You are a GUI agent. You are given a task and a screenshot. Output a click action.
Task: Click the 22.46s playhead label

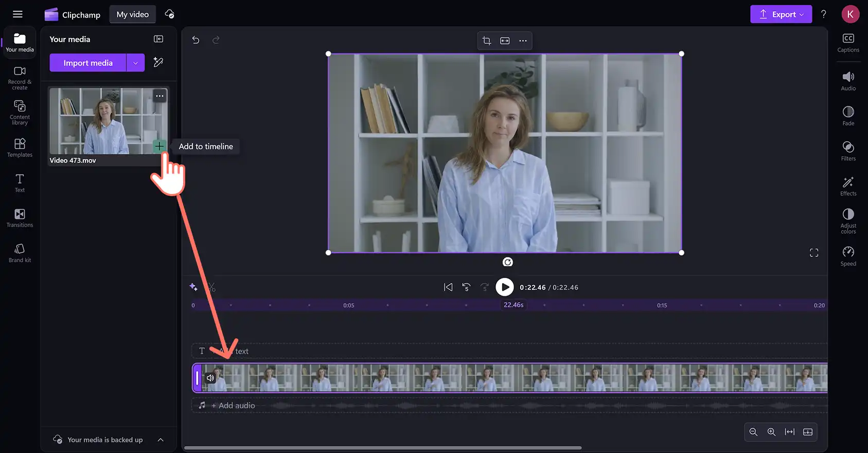click(513, 305)
